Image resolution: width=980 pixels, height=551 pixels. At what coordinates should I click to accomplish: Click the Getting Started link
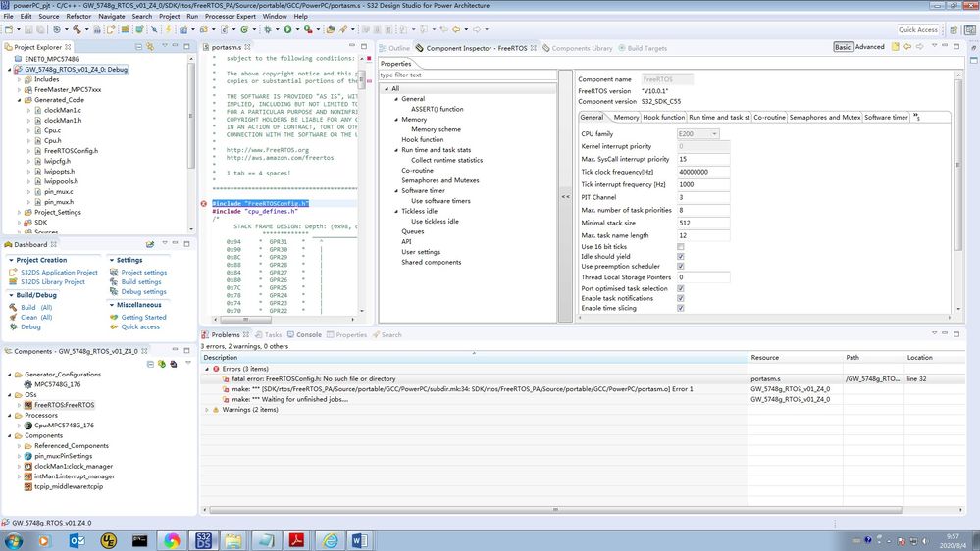coord(143,318)
